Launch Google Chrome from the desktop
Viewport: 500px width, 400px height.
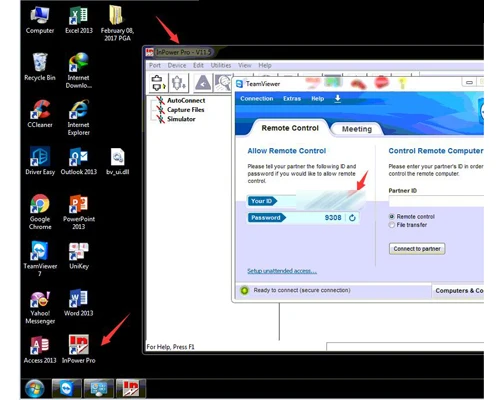tap(40, 212)
